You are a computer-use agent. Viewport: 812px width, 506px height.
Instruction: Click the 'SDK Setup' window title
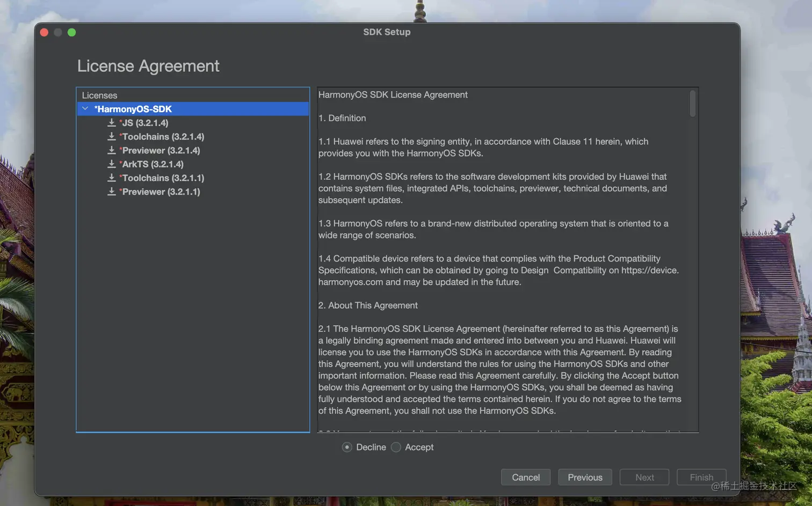click(x=387, y=32)
